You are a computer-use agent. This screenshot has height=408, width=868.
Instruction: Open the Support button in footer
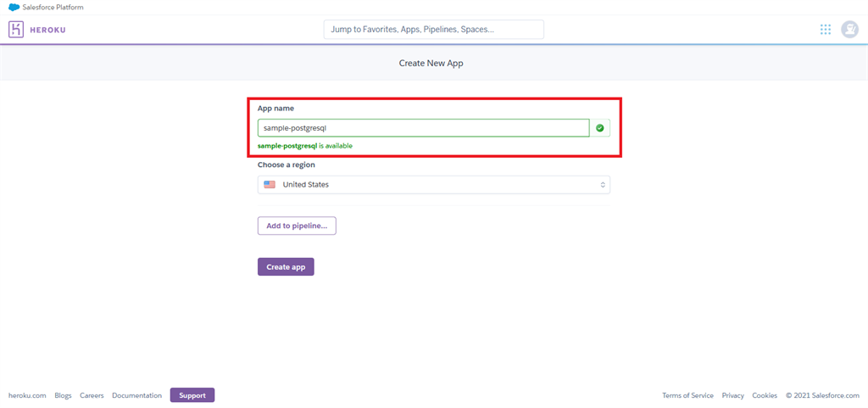[x=192, y=395]
